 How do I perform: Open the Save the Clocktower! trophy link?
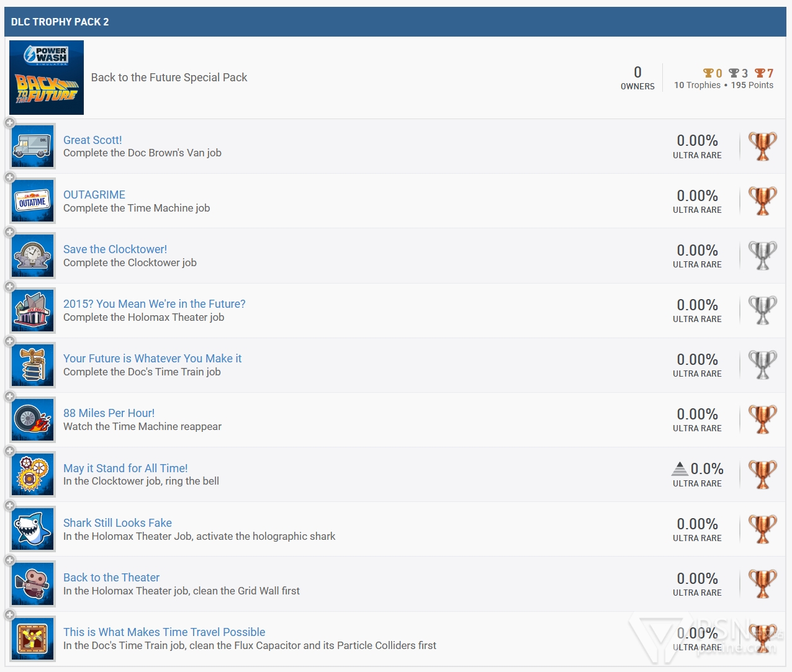pyautogui.click(x=115, y=249)
